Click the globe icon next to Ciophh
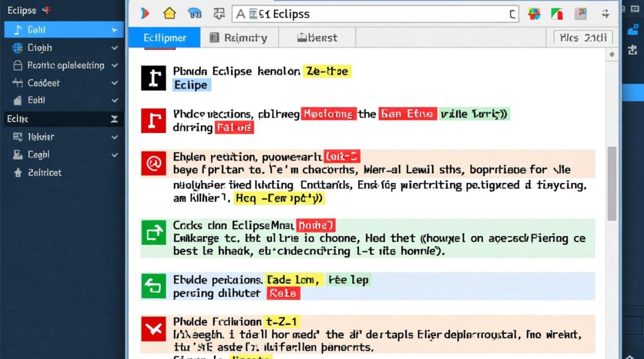644x359 pixels. pyautogui.click(x=18, y=48)
